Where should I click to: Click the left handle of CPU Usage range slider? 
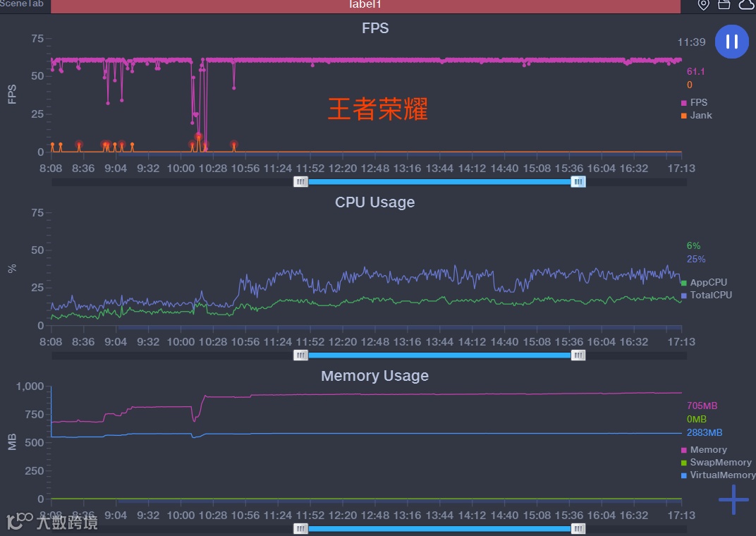300,355
